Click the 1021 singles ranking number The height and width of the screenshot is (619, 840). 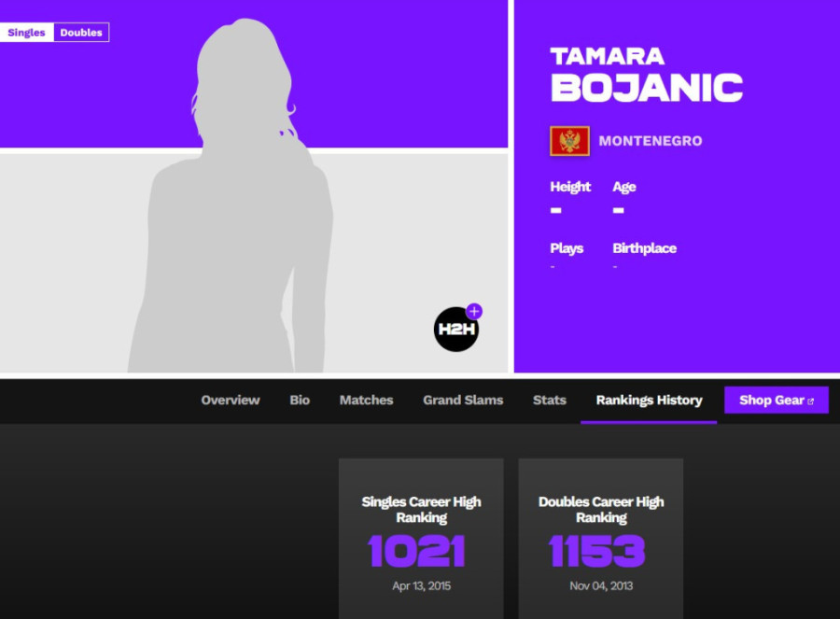click(x=416, y=551)
